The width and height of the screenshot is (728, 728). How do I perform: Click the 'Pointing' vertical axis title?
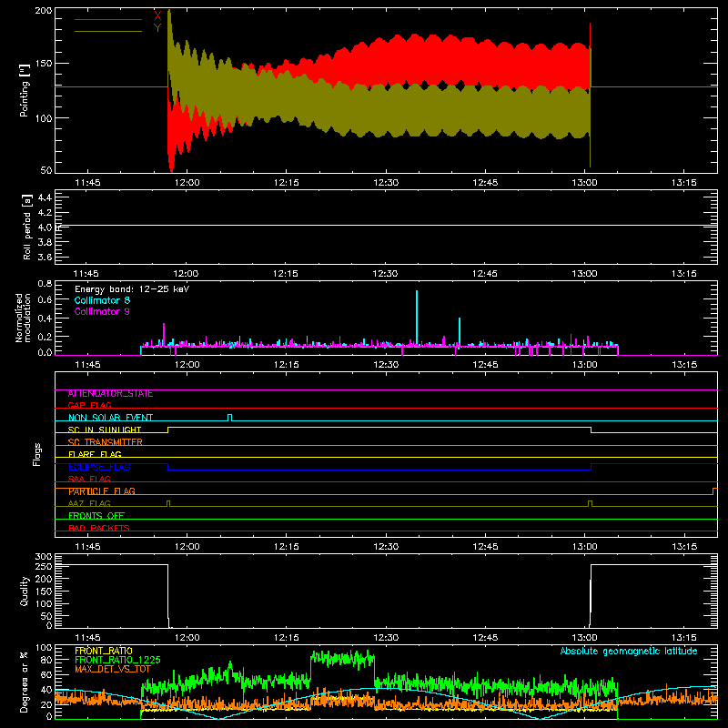coord(25,90)
